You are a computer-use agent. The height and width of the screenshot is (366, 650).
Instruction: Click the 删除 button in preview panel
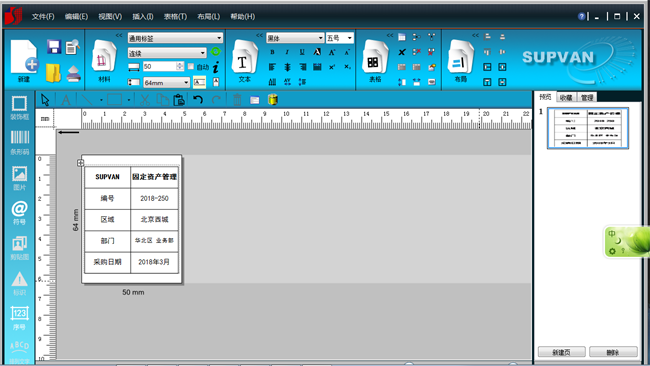613,352
